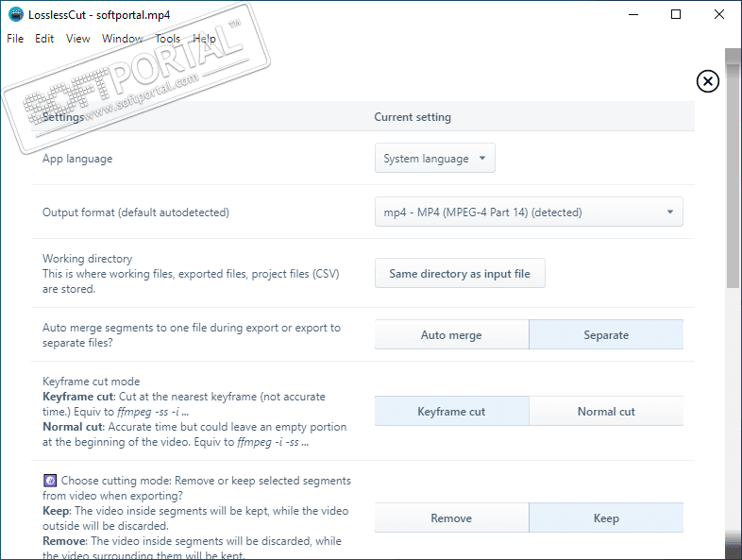The width and height of the screenshot is (742, 560).
Task: Open the View menu
Action: 78,39
